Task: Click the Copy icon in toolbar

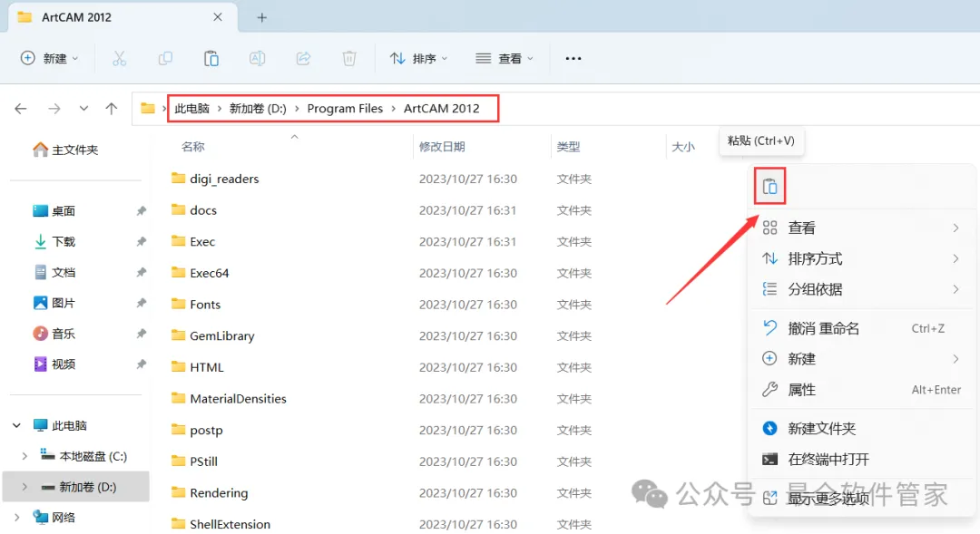Action: tap(166, 59)
